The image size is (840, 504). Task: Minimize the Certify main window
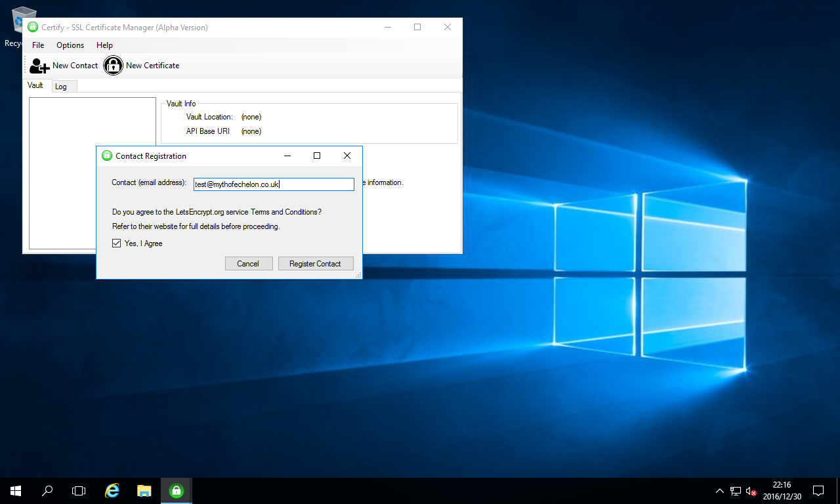[387, 27]
